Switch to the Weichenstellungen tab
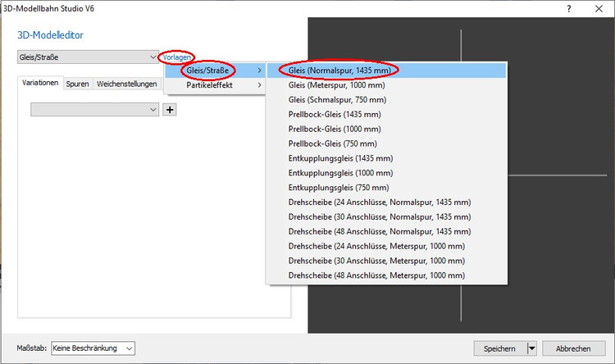This screenshot has height=364, width=615. (127, 84)
